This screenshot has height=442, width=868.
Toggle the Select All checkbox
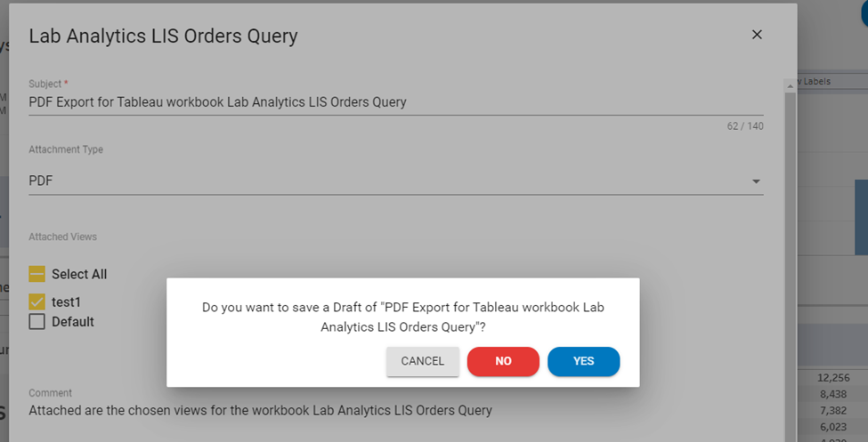37,274
